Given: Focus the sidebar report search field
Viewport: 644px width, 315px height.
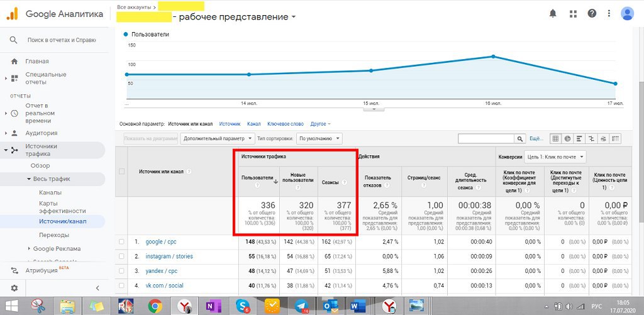Looking at the screenshot, I should (x=61, y=40).
